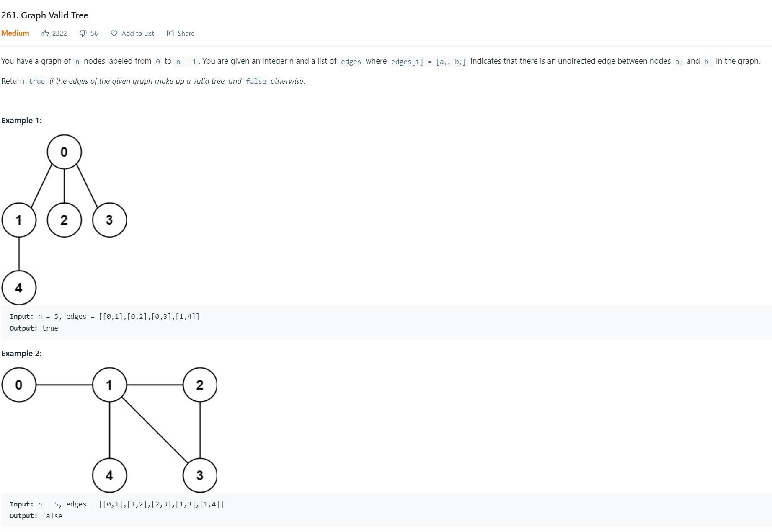Click the Share text link
The height and width of the screenshot is (532, 772).
click(x=186, y=33)
